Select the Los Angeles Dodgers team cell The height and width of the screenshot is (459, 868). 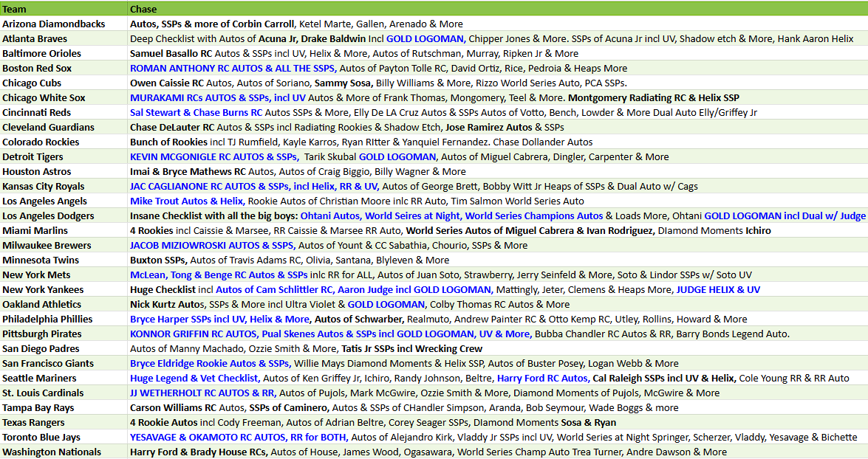pyautogui.click(x=64, y=215)
